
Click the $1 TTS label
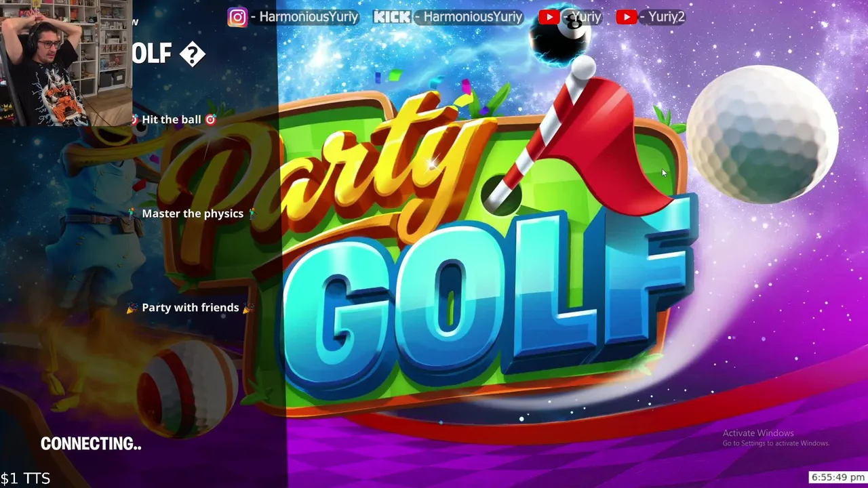[26, 479]
